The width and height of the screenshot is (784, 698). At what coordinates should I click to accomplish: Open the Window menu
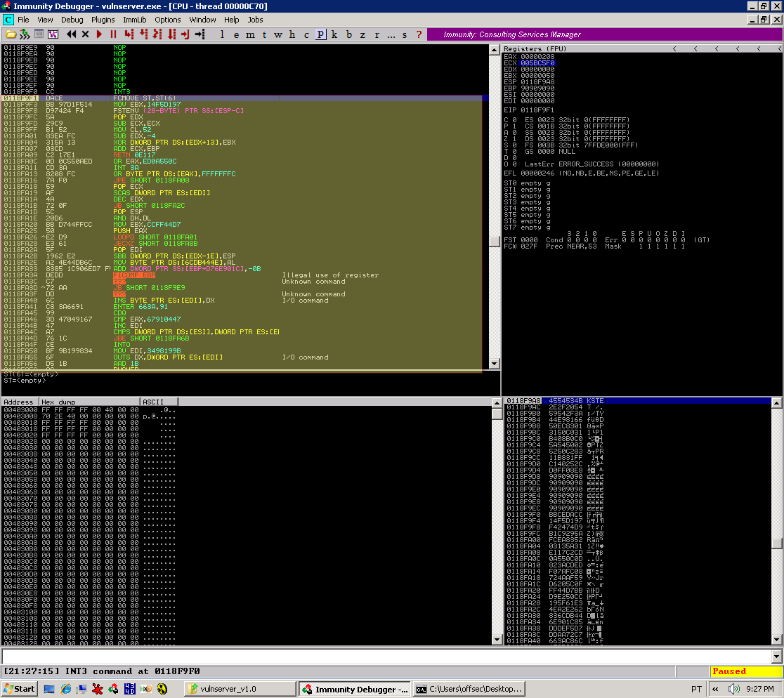(x=202, y=20)
